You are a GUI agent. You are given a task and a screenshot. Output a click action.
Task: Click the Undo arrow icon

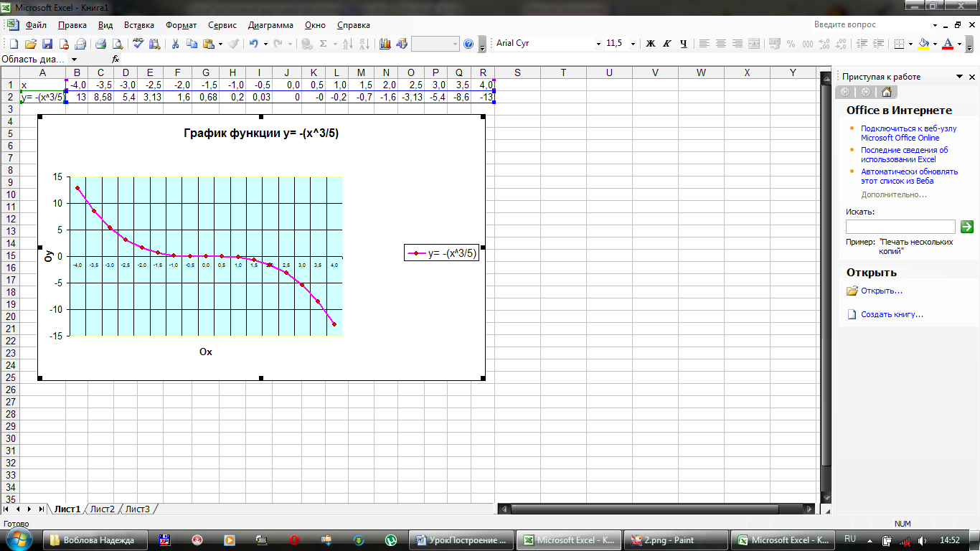pyautogui.click(x=254, y=44)
